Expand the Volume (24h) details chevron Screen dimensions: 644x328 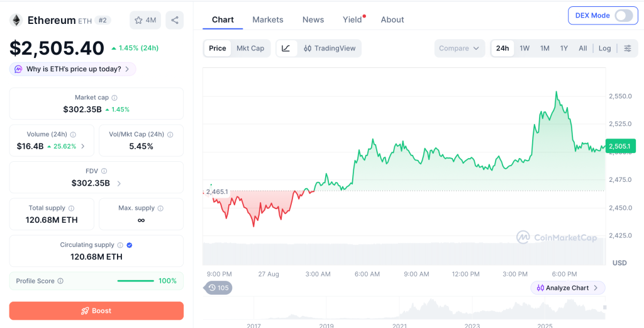point(84,146)
